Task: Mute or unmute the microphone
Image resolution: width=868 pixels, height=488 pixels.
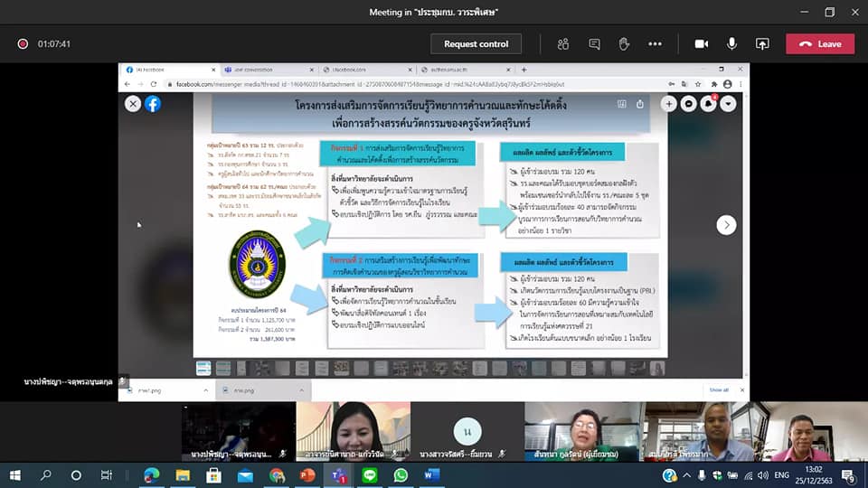Action: click(x=731, y=43)
